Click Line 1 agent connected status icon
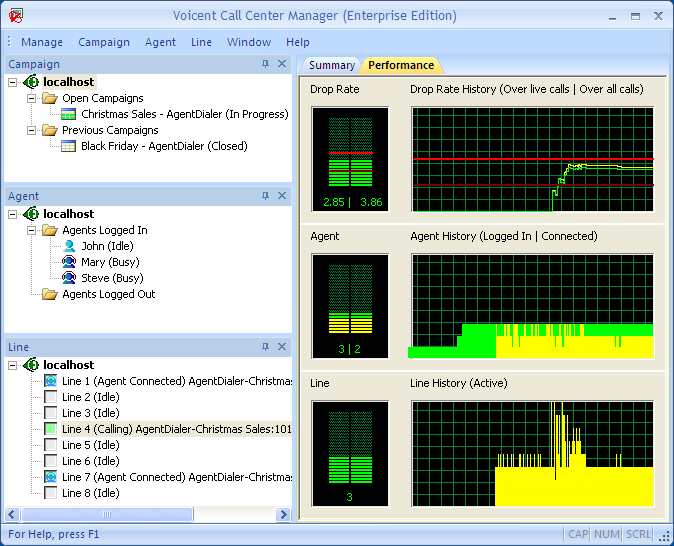The height and width of the screenshot is (546, 674). (x=51, y=381)
